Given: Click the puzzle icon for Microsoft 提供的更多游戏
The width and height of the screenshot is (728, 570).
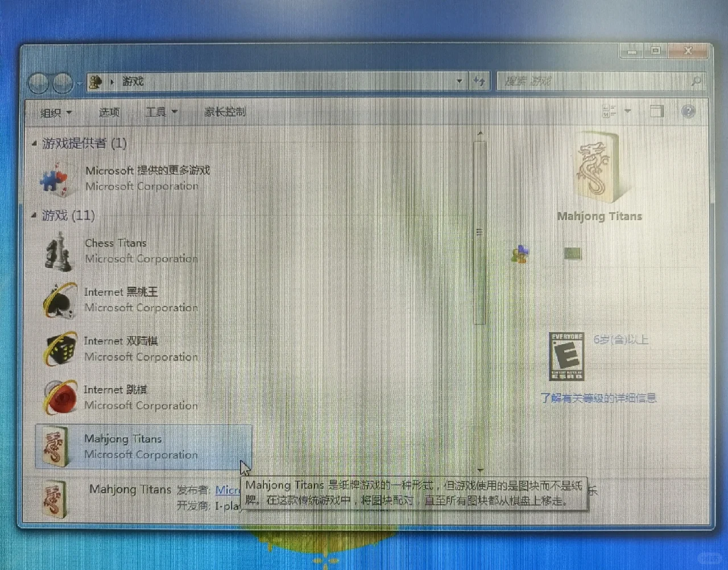Looking at the screenshot, I should point(56,179).
